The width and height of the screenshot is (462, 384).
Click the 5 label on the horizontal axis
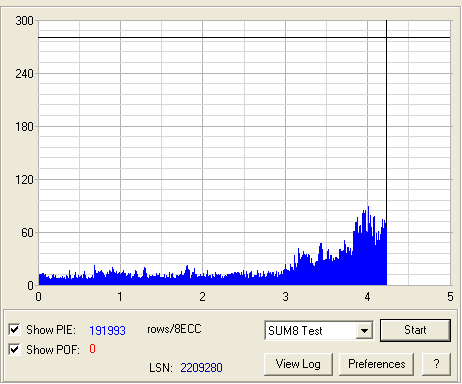coord(450,297)
